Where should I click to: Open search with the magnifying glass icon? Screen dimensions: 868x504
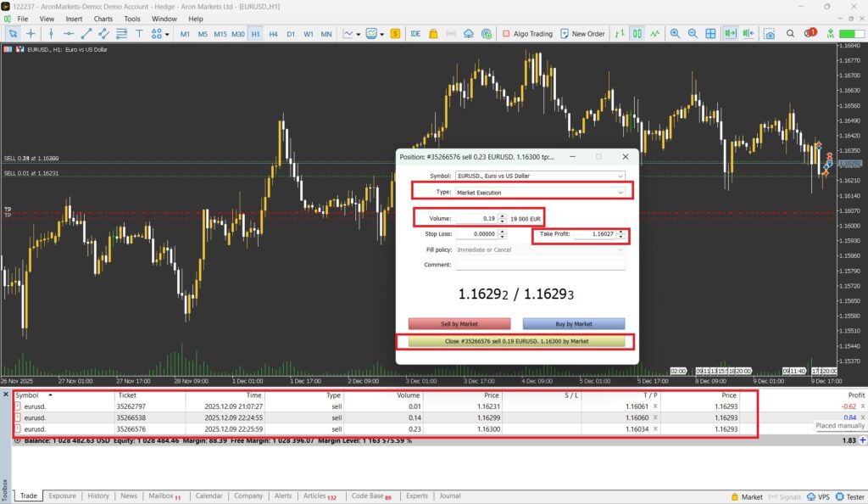click(x=790, y=34)
